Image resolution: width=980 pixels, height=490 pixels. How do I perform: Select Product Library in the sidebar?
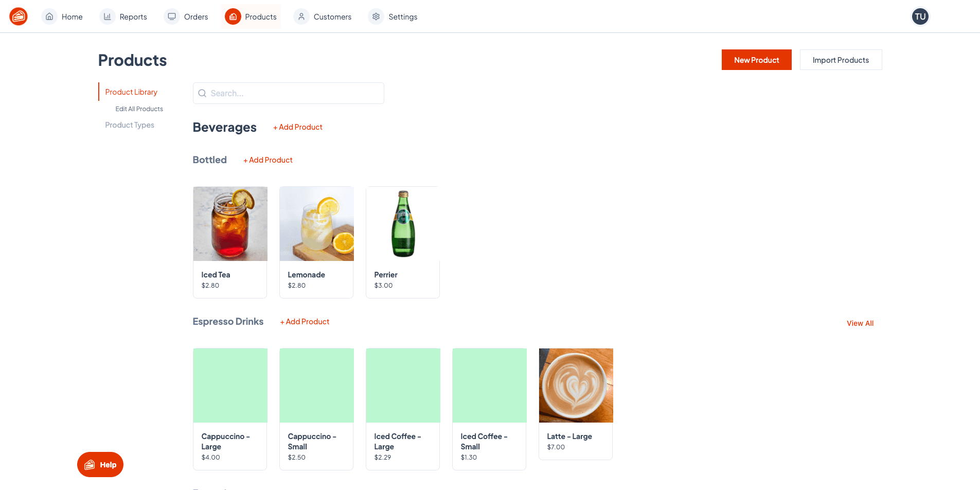point(131,92)
